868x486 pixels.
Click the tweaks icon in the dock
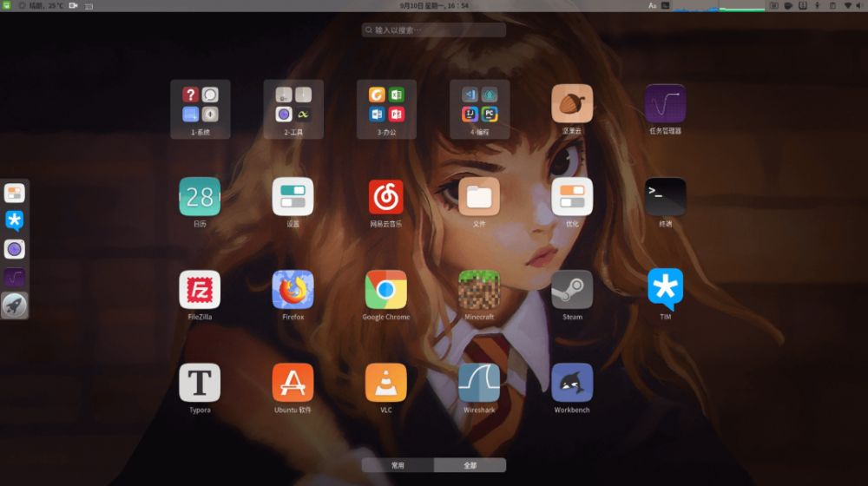pyautogui.click(x=15, y=194)
